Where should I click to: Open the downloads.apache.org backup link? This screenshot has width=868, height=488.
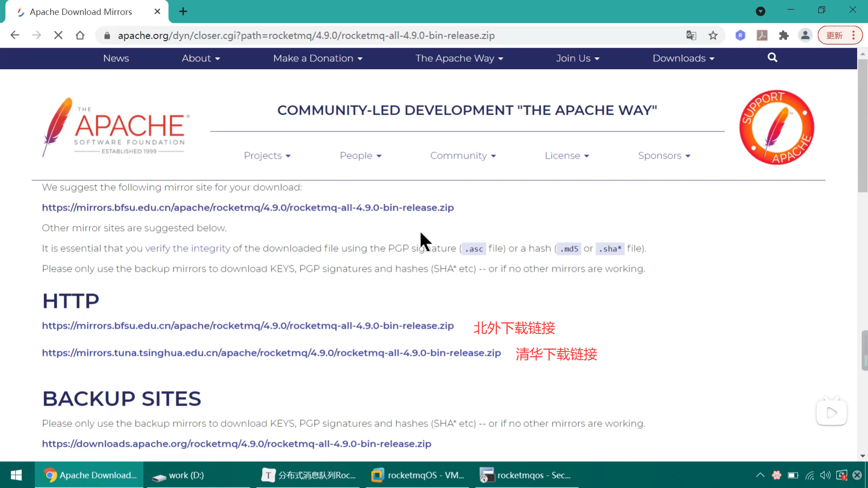click(x=236, y=444)
